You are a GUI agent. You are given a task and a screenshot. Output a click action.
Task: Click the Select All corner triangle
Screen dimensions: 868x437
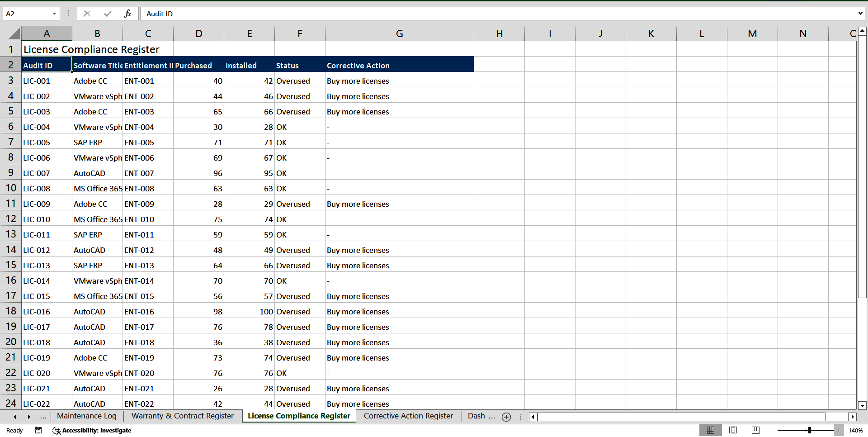(14, 33)
